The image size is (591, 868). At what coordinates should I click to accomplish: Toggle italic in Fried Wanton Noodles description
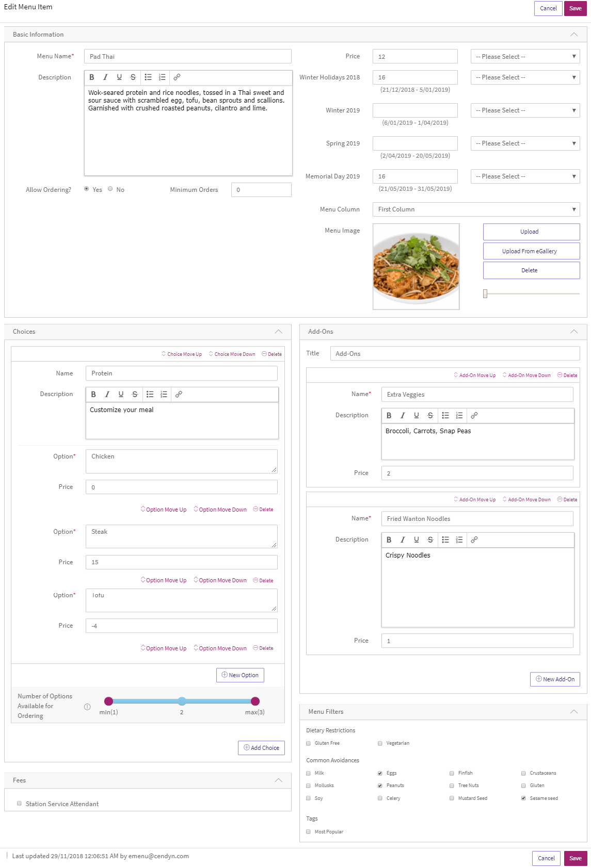click(x=403, y=540)
